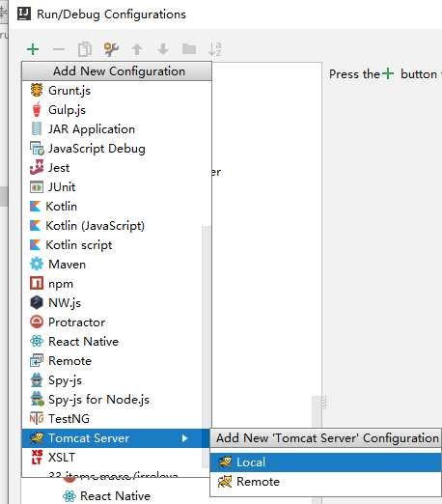Click the Protractor red circle icon
The image size is (442, 504).
point(37,322)
